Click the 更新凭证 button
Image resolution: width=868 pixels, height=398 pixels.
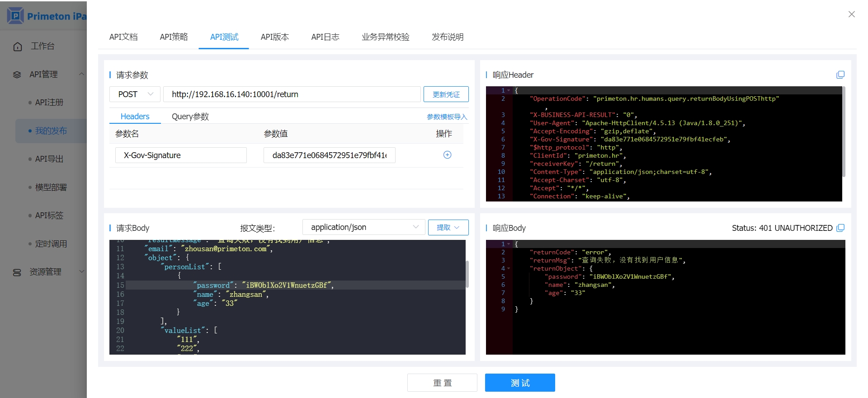pos(446,94)
